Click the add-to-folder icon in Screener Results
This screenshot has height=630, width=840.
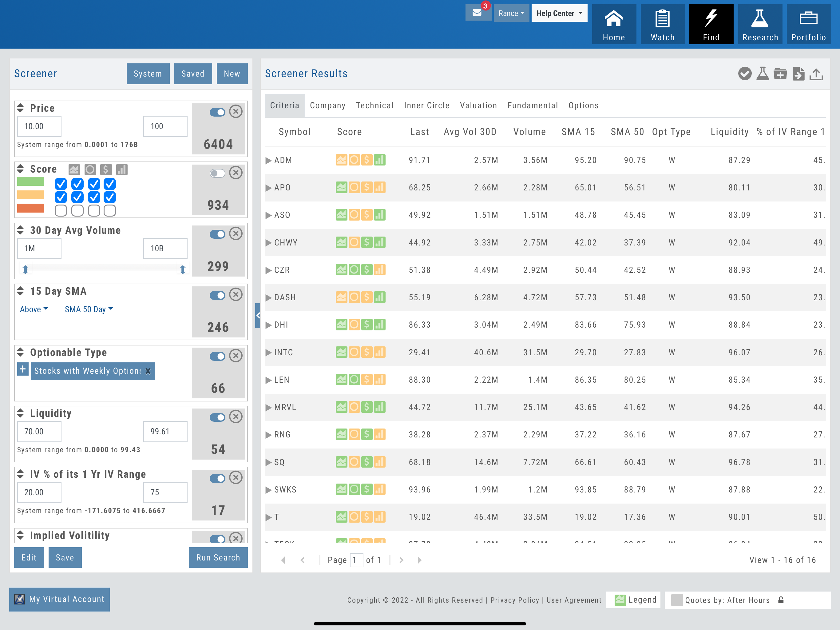780,74
